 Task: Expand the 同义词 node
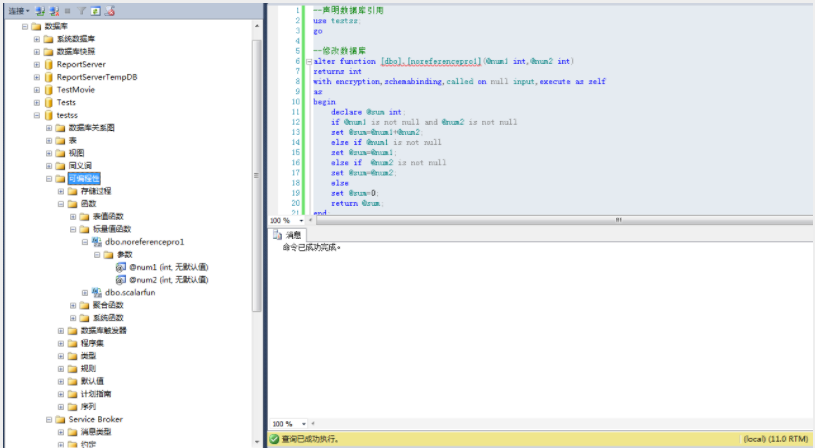[x=49, y=166]
